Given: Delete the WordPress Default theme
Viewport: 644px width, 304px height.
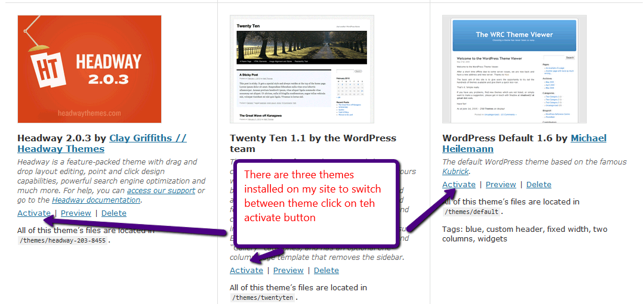Looking at the screenshot, I should click(539, 185).
